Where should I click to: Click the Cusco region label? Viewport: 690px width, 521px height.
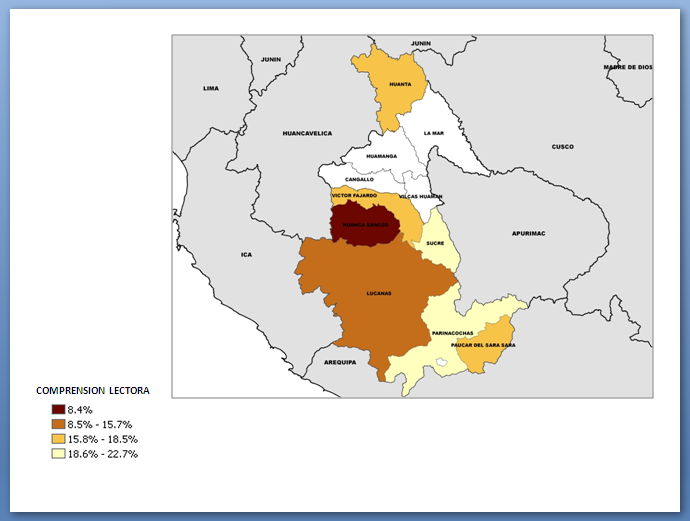click(563, 147)
